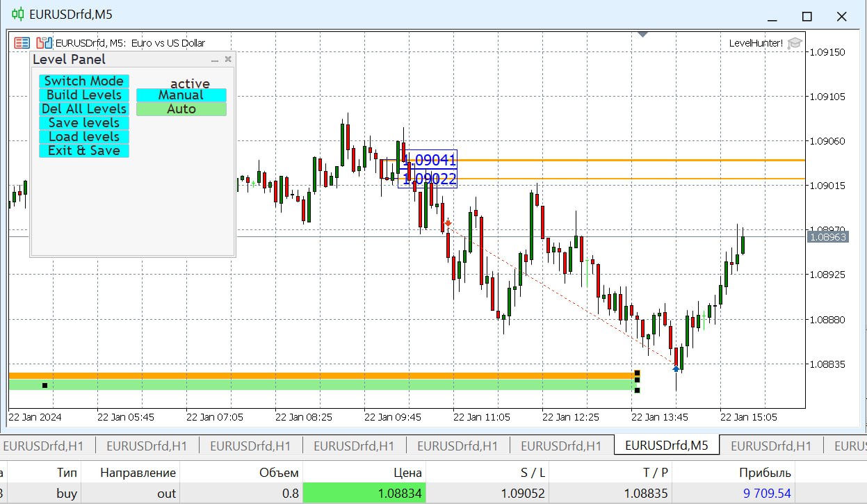
Task: Click the LevelHunter graduation cap icon
Action: [x=794, y=43]
